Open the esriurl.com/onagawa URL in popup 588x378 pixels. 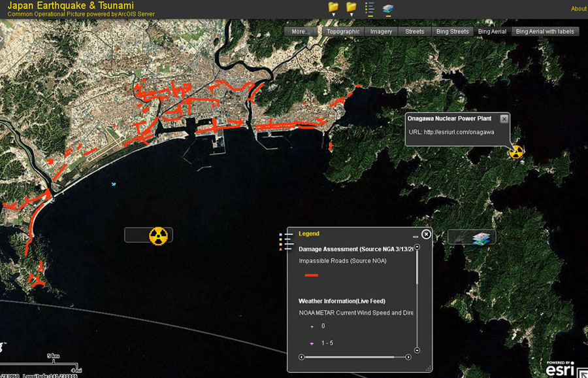point(459,132)
